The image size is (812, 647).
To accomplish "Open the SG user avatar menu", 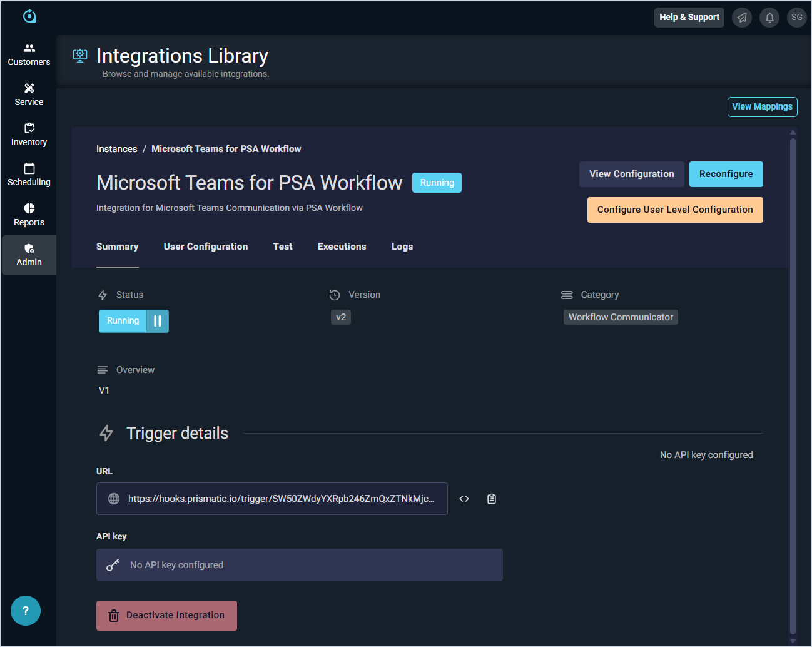I will click(796, 18).
